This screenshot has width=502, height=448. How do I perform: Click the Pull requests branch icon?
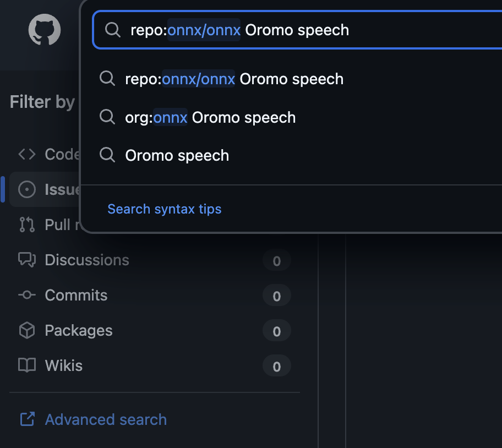click(x=27, y=225)
